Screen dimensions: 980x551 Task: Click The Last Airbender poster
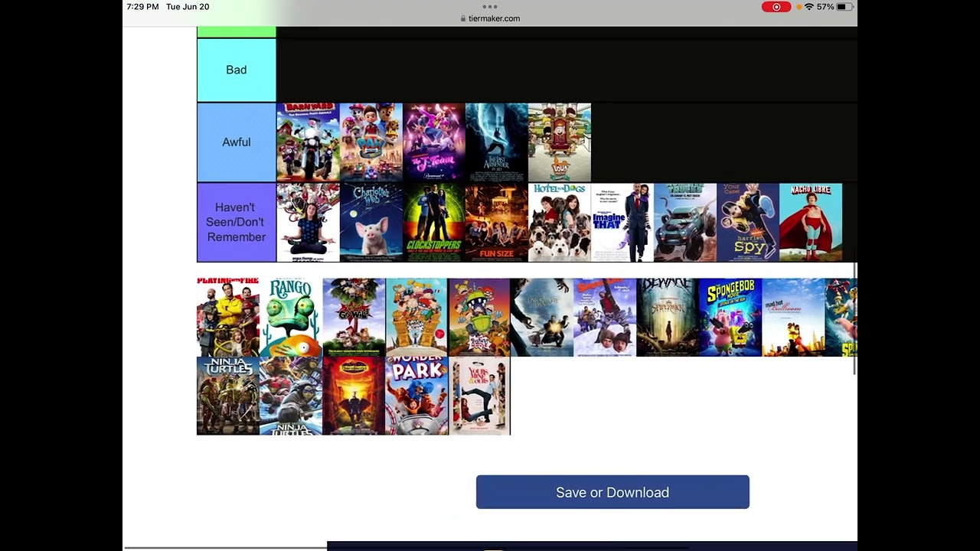(x=497, y=142)
